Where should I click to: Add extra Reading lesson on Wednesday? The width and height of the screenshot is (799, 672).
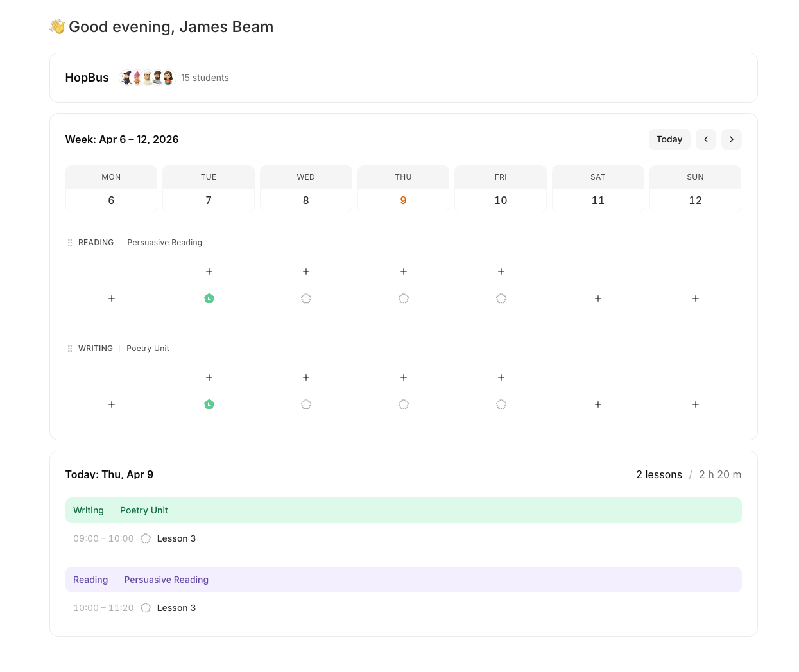pos(306,271)
